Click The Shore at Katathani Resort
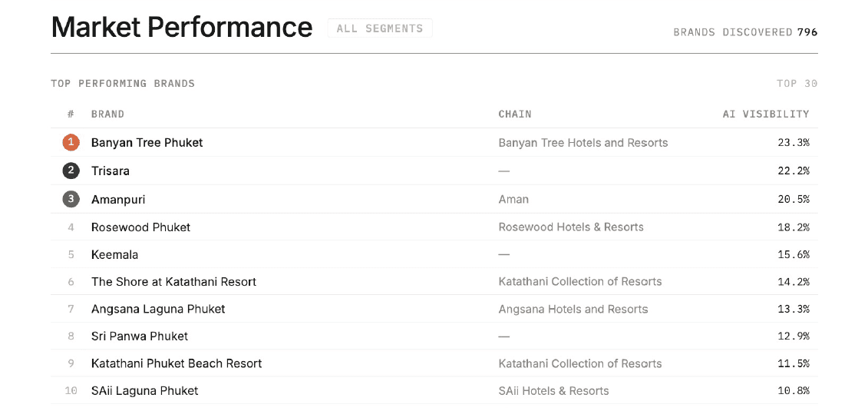Image resolution: width=868 pixels, height=411 pixels. coord(173,281)
